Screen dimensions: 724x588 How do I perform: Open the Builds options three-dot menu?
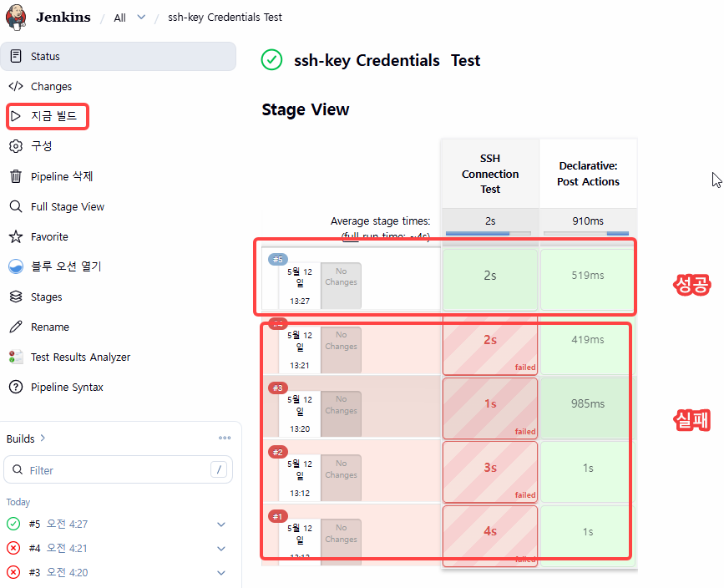(225, 438)
